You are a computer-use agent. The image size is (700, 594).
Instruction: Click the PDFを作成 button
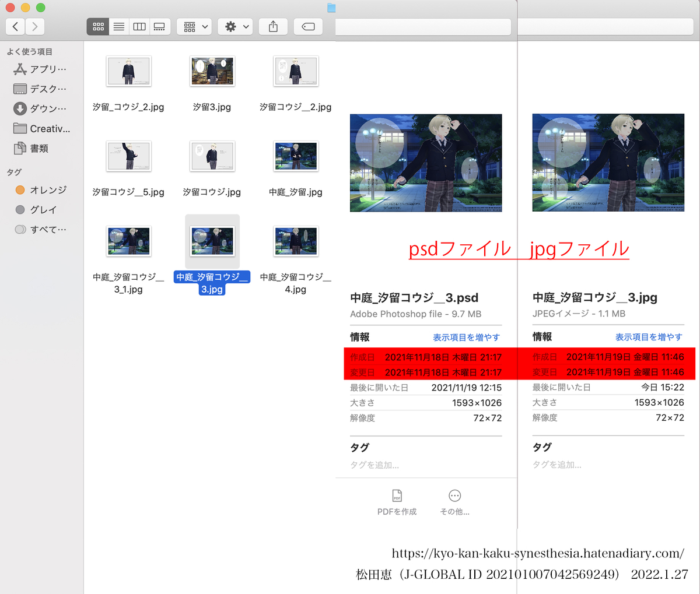click(397, 503)
